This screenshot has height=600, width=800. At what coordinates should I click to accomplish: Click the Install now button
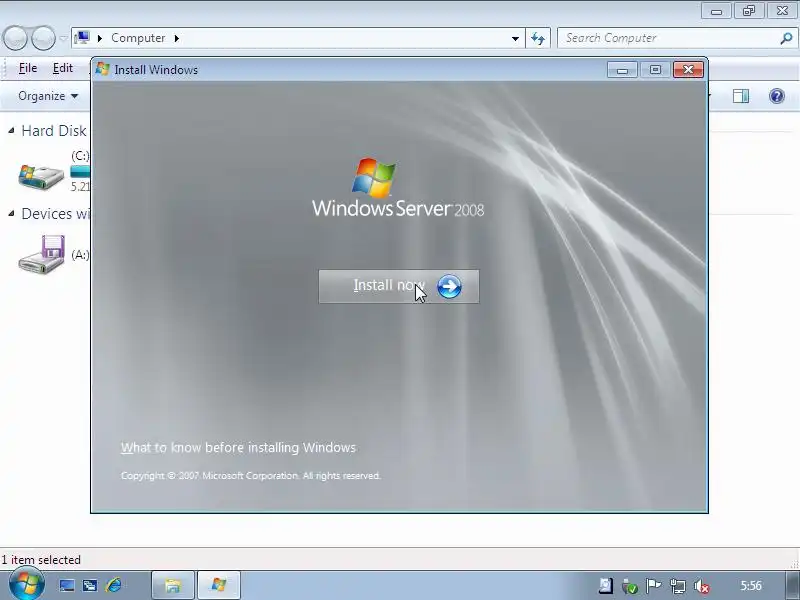click(398, 286)
